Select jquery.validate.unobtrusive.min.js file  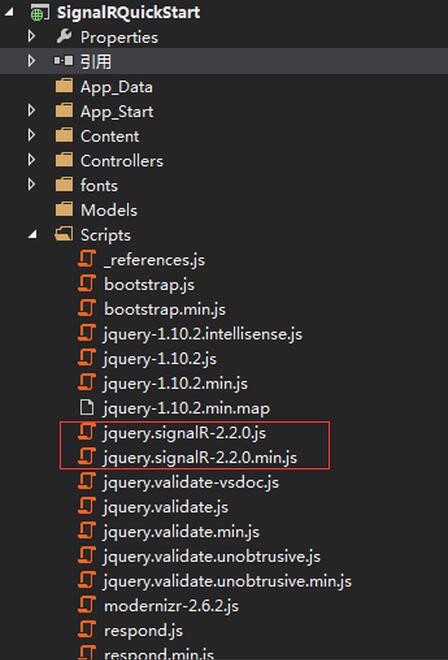[227, 581]
